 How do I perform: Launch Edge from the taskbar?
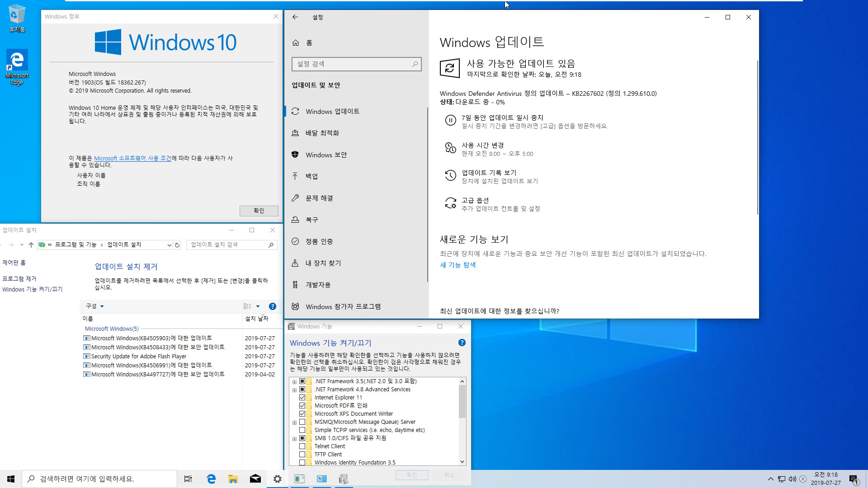[x=211, y=479]
